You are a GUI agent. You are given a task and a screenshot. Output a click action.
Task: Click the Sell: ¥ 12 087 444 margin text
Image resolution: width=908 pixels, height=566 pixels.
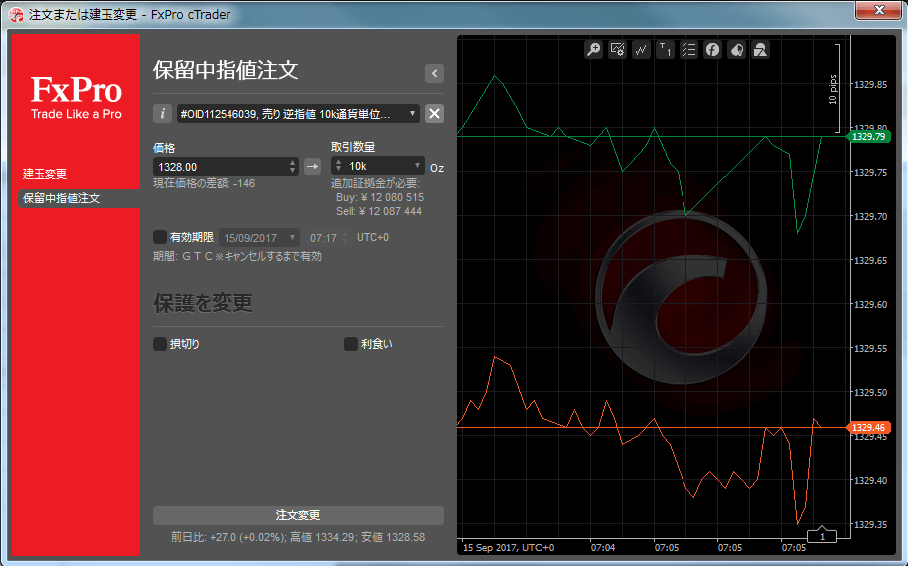[x=379, y=211]
